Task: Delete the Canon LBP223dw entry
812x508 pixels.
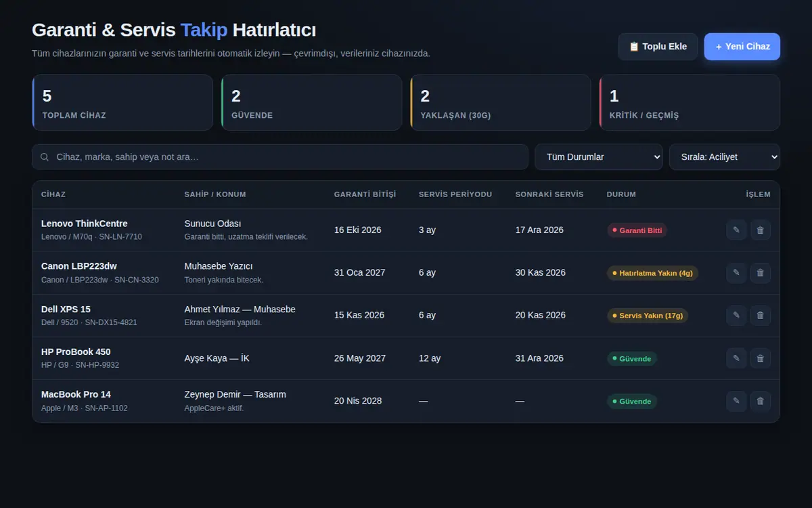Action: 760,273
